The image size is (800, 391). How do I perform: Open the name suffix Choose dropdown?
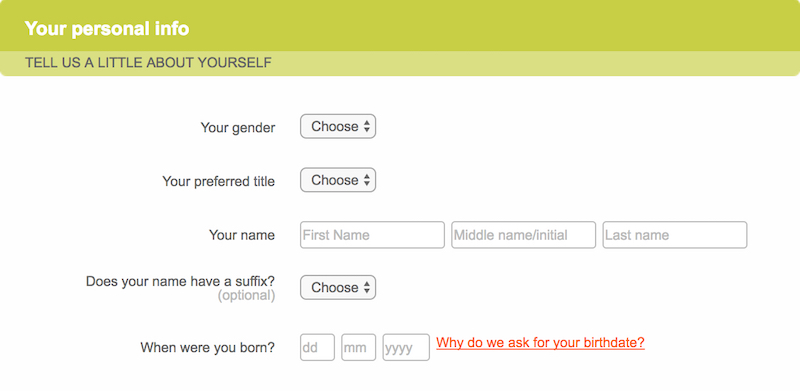338,287
